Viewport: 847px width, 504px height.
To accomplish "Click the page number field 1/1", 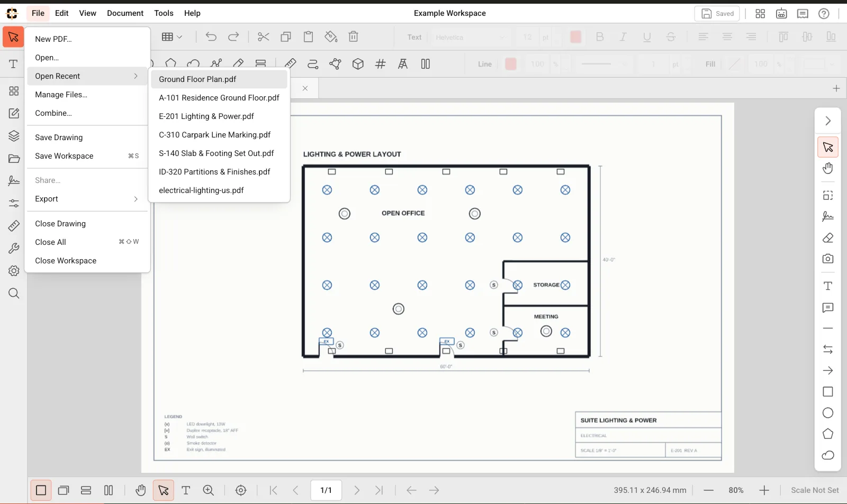I will click(x=326, y=490).
